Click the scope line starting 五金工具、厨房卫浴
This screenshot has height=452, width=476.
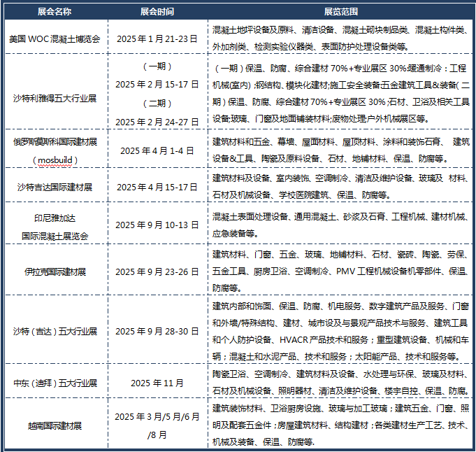(x=341, y=271)
